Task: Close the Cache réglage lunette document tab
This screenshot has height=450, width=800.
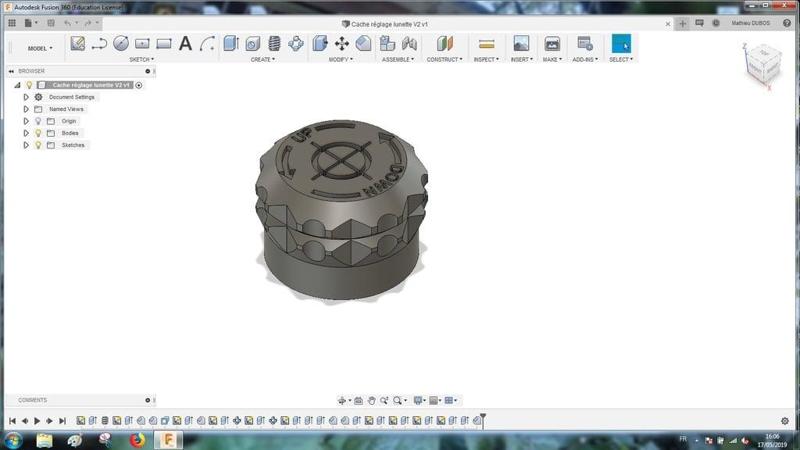Action: tap(668, 24)
